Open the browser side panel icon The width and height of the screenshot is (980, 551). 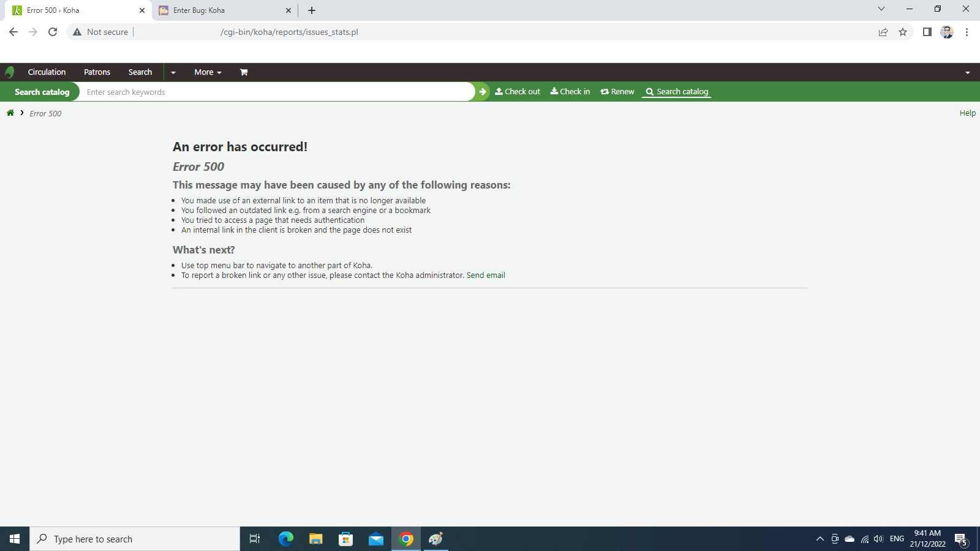point(927,32)
